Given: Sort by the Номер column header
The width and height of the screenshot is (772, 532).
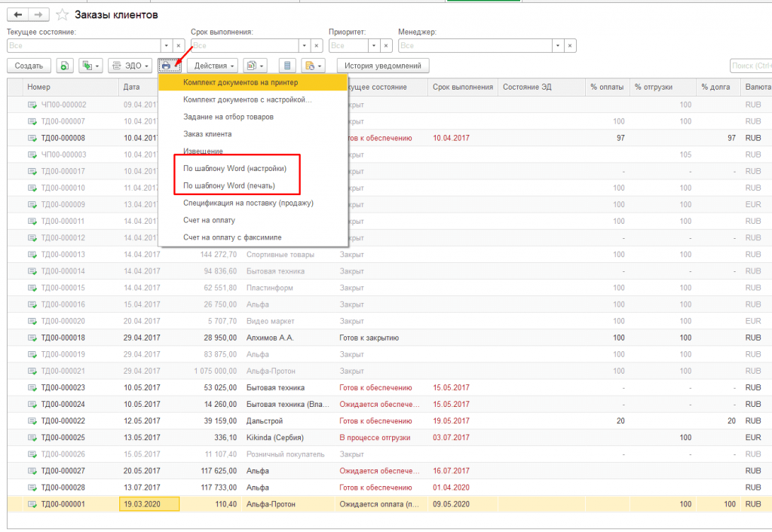Looking at the screenshot, I should [70, 87].
